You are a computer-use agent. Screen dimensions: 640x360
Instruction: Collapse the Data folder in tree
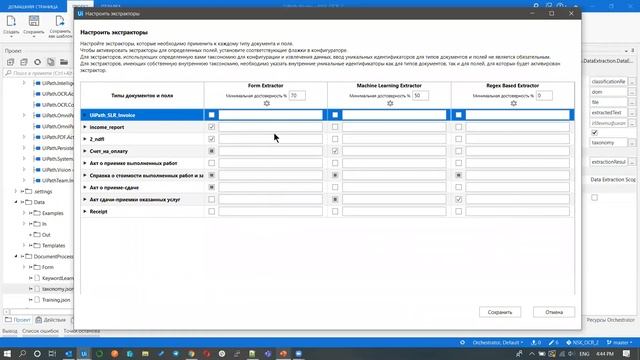[16, 202]
